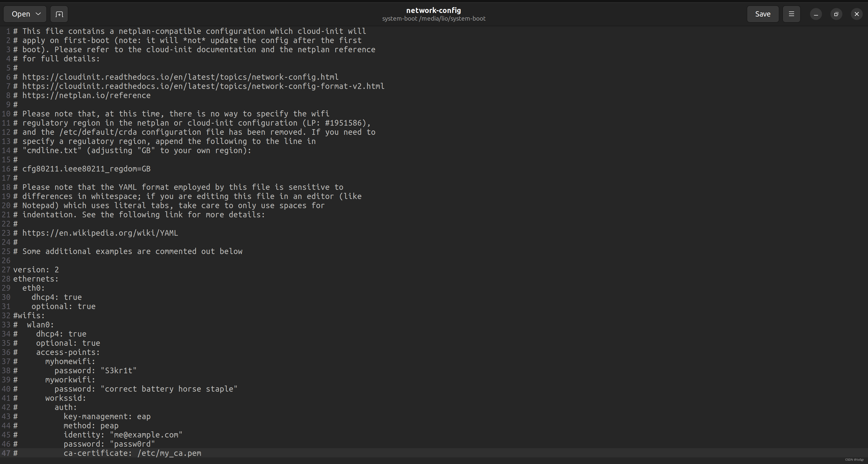Viewport: 868px width, 464px height.
Task: Save the network-config file
Action: point(762,14)
